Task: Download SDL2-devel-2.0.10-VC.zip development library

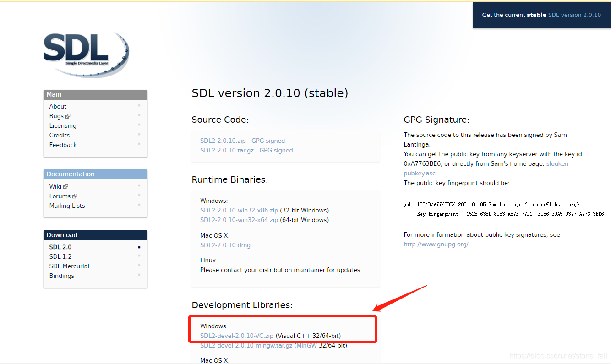Action: coord(237,336)
